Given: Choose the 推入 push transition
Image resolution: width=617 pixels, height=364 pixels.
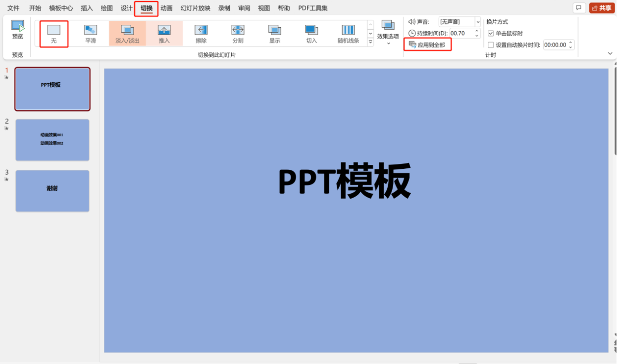Looking at the screenshot, I should coord(164,34).
